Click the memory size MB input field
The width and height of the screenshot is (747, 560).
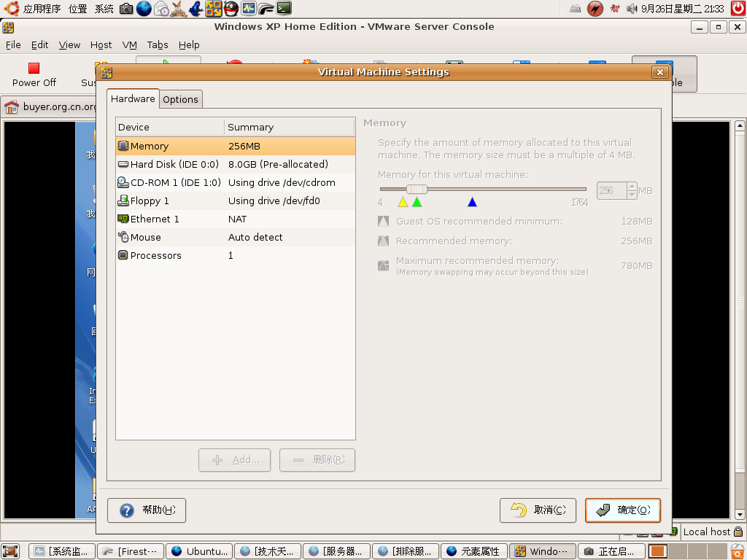612,190
